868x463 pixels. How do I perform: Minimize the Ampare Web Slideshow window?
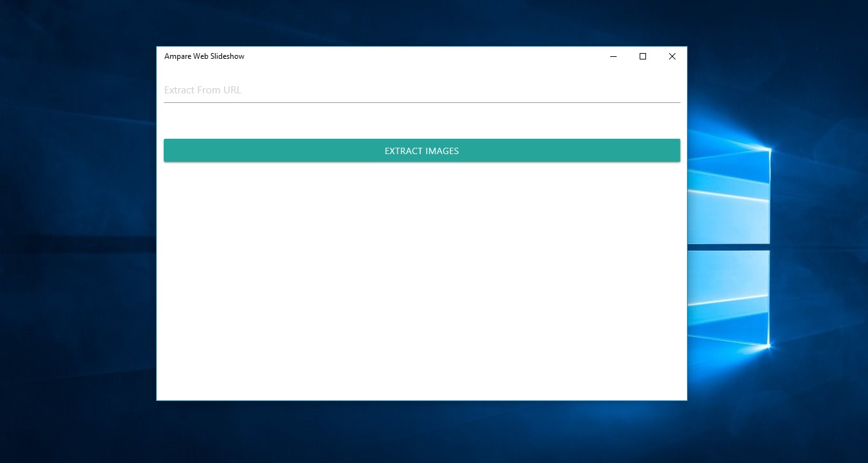point(613,56)
